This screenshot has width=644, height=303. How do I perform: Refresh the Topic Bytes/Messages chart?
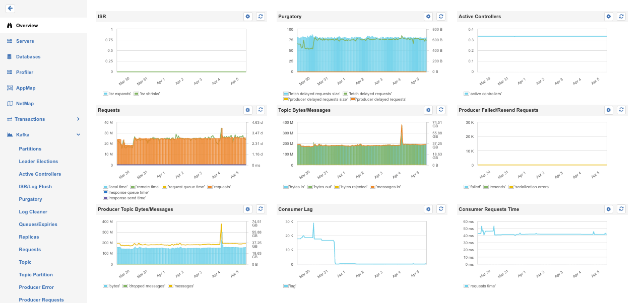coord(441,110)
